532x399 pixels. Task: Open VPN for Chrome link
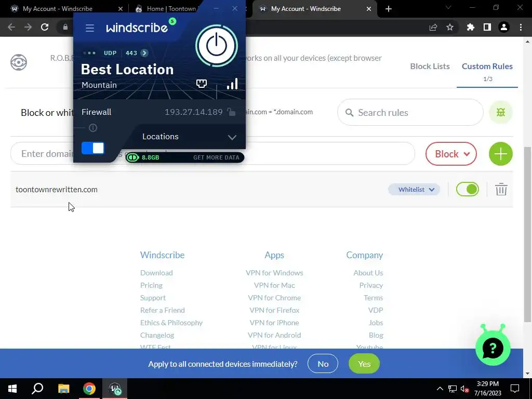click(x=274, y=298)
